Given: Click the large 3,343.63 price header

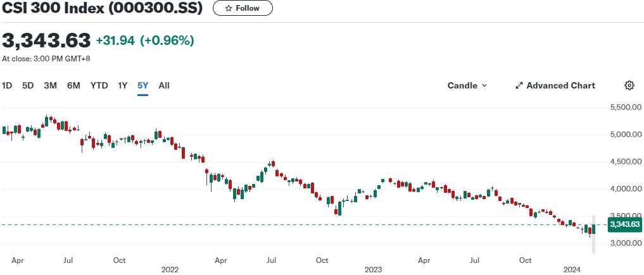Looking at the screenshot, I should 47,40.
